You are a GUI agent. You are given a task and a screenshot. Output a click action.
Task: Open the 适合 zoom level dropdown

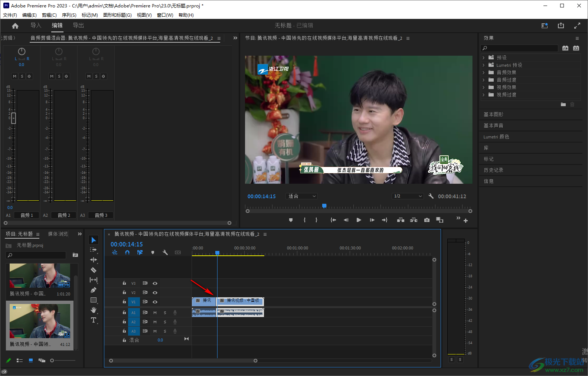301,196
